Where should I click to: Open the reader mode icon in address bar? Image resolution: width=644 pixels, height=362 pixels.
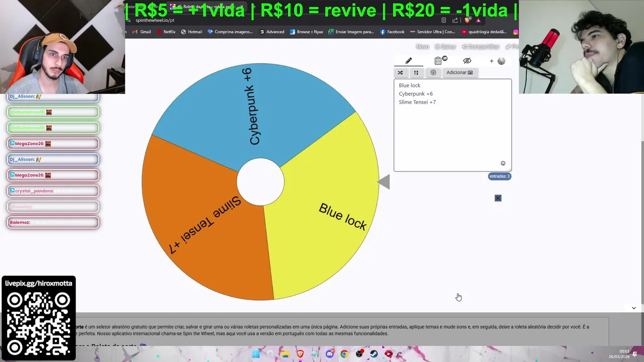click(x=443, y=20)
